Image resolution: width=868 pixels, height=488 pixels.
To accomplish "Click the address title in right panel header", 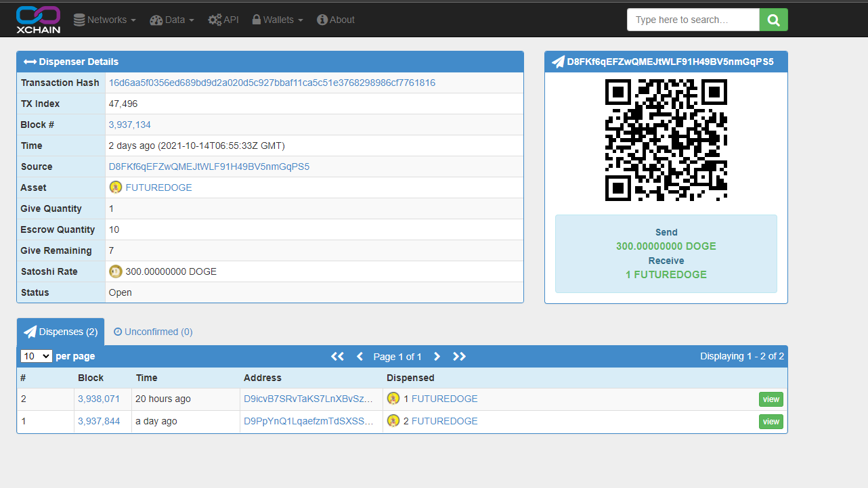I will point(670,62).
